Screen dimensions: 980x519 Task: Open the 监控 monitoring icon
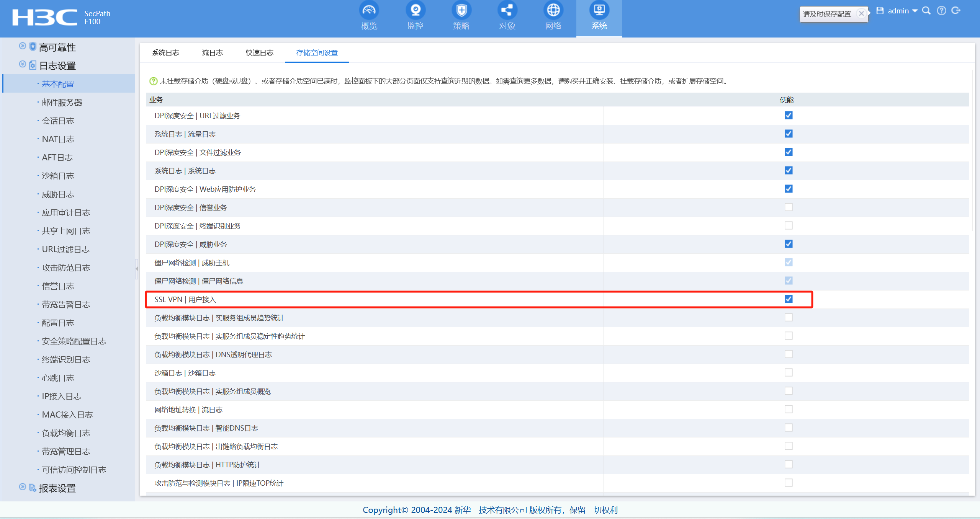pos(415,11)
